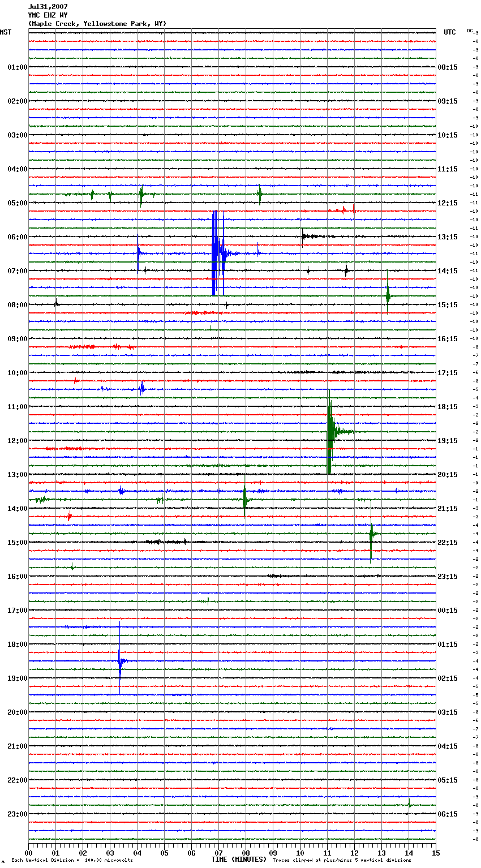Click the 16:15 UTC time label
Image resolution: width=481 pixels, height=868 pixels.
pyautogui.click(x=448, y=339)
